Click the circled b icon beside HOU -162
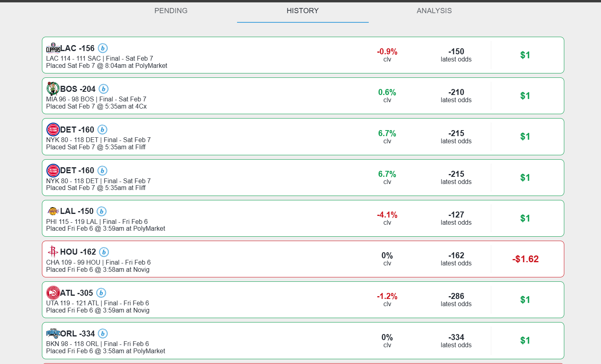This screenshot has height=364, width=601. tap(104, 252)
